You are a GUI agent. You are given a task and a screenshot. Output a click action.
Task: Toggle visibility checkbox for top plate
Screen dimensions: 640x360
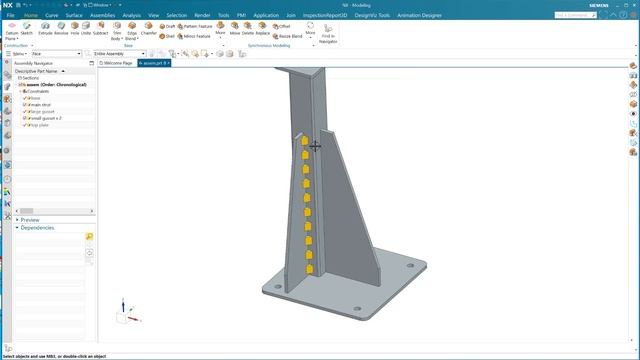pos(25,125)
